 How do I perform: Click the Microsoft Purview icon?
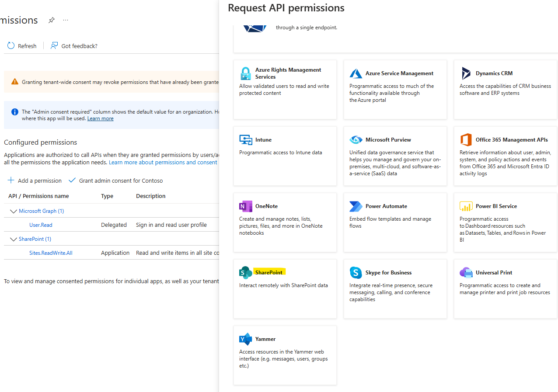click(x=356, y=140)
